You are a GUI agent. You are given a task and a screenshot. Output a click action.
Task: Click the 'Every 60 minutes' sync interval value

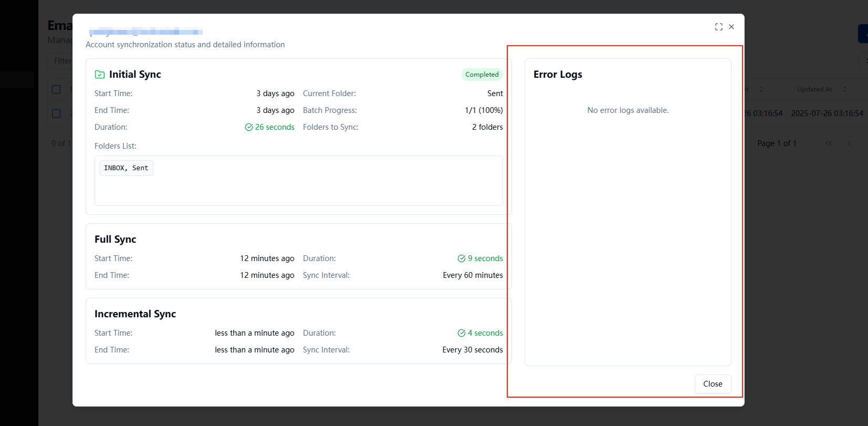click(473, 275)
